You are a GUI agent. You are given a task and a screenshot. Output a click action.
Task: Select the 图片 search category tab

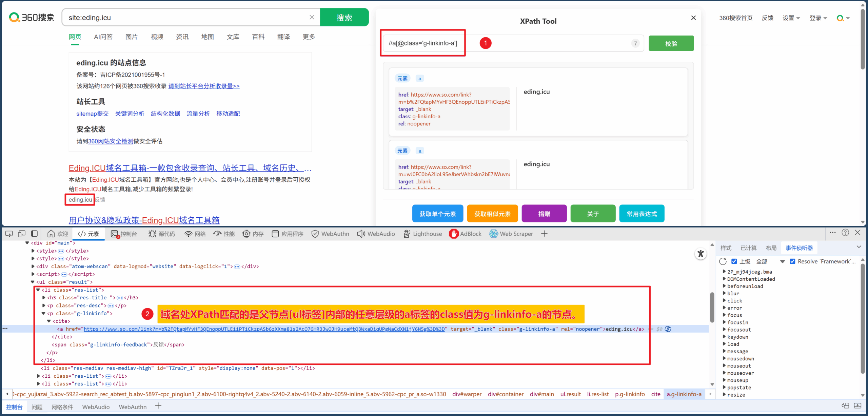pos(131,37)
